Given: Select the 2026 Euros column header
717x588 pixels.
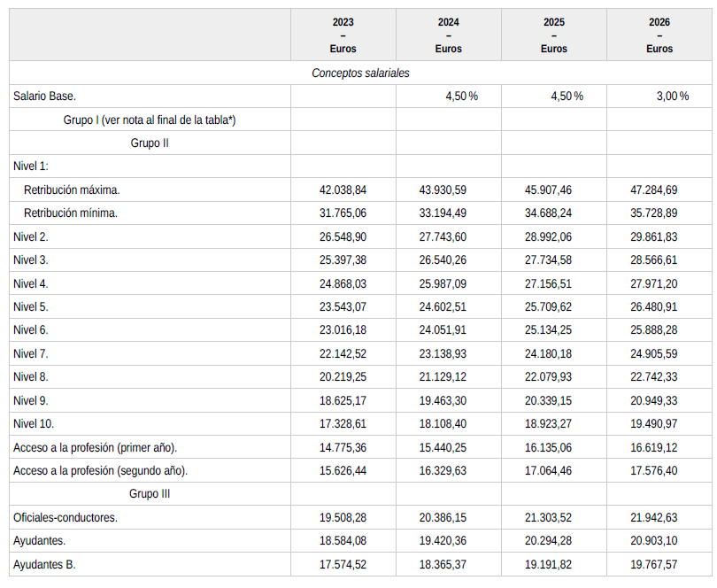Looking at the screenshot, I should pos(659,35).
